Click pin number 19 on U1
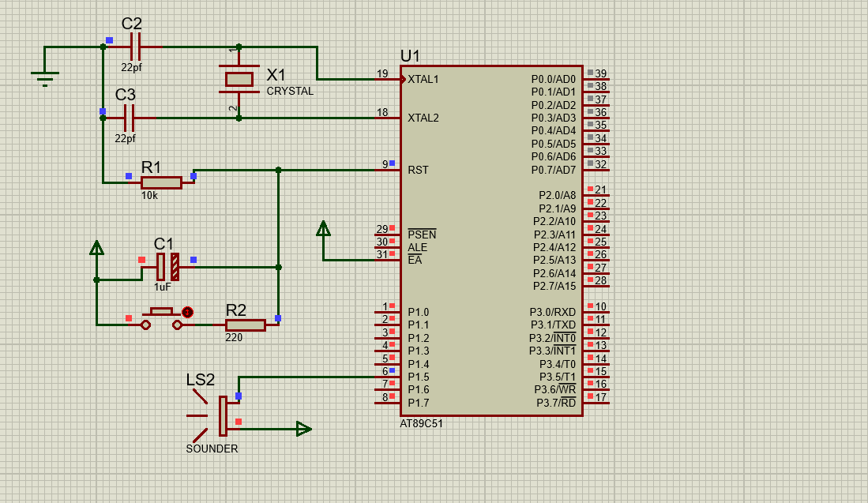Viewport: 868px width, 503px height. [382, 73]
